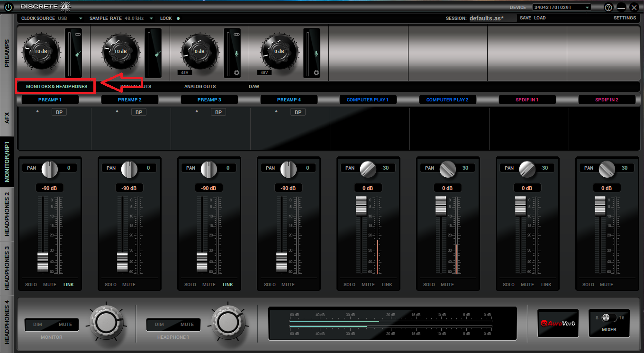
Task: Switch to the Analog Outs tab
Action: pyautogui.click(x=200, y=87)
